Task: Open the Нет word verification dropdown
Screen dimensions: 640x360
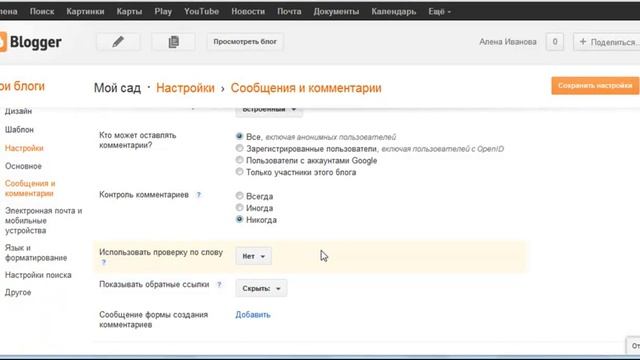Action: pyautogui.click(x=253, y=256)
